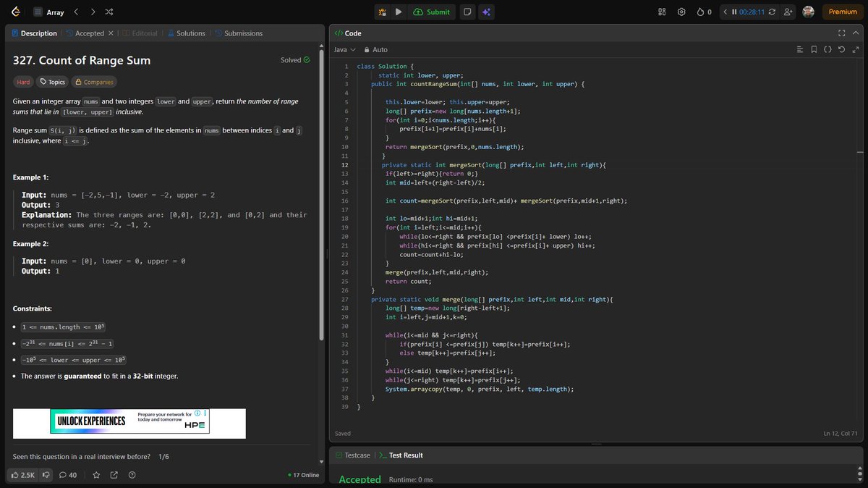This screenshot has height=488, width=868.
Task: Click the 17 Online indicator
Action: [x=303, y=475]
